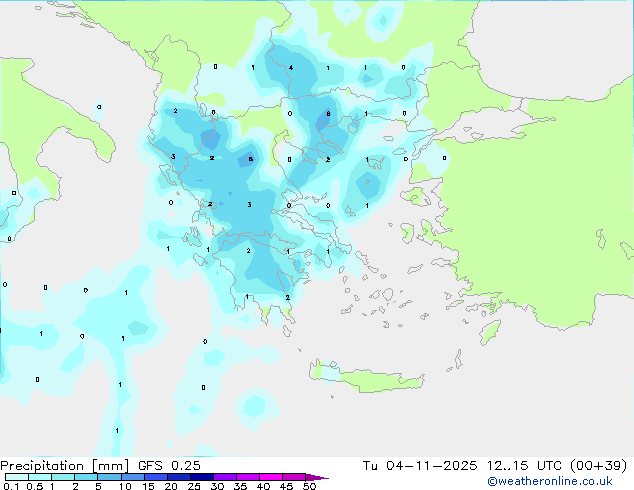Click the '(00+39)' forecast offset text
This screenshot has height=490, width=634.
point(598,466)
